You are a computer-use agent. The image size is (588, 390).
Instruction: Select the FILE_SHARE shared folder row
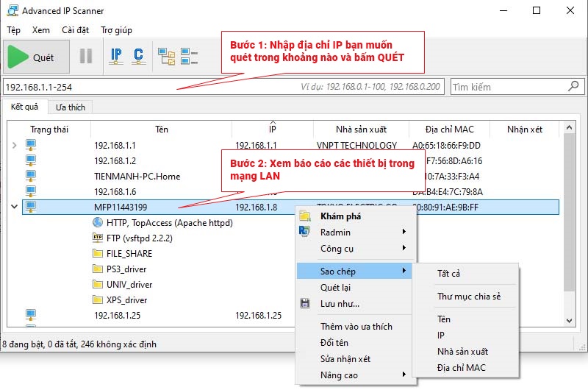pyautogui.click(x=129, y=254)
